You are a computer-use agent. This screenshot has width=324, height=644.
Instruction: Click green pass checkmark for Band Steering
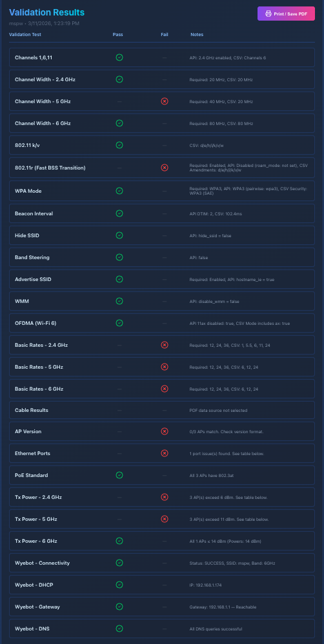click(x=119, y=257)
